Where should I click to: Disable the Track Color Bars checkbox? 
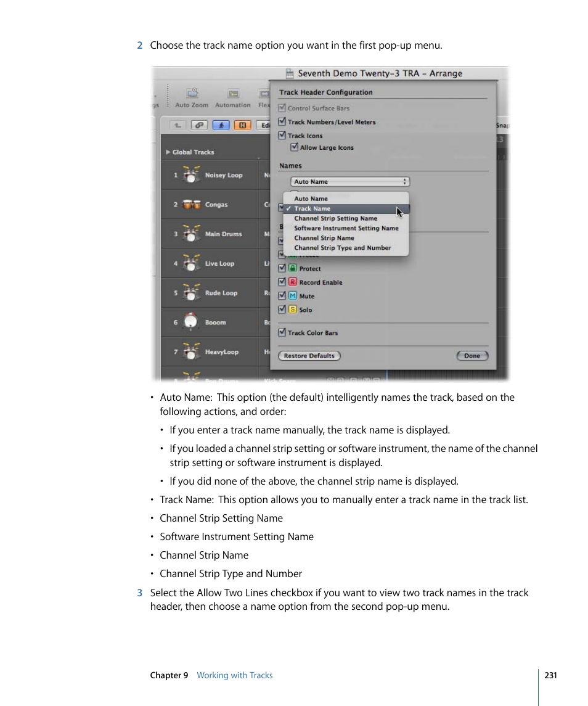point(282,332)
